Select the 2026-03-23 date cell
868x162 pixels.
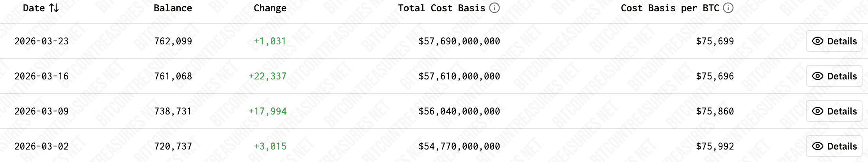pos(41,41)
